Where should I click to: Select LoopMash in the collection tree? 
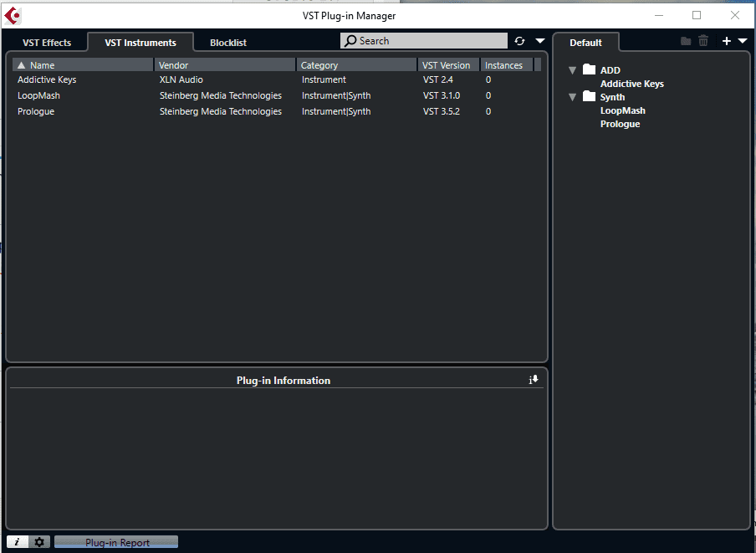[622, 111]
